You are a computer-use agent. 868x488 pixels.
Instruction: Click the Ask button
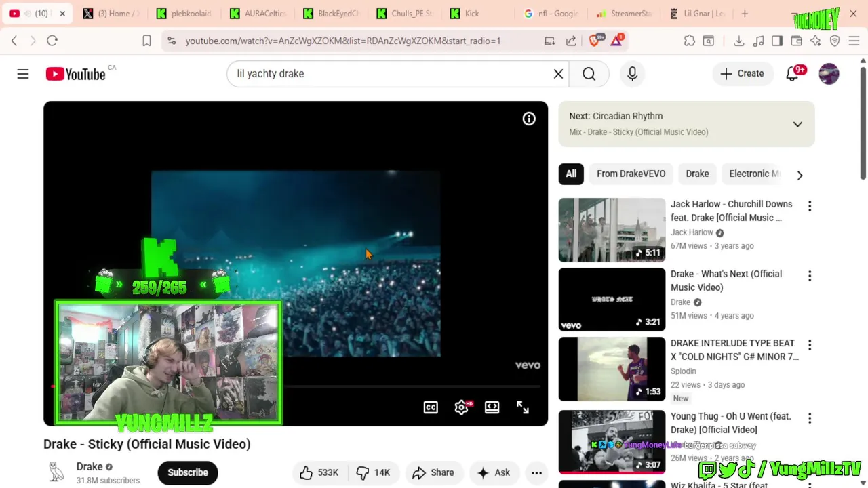tap(493, 472)
